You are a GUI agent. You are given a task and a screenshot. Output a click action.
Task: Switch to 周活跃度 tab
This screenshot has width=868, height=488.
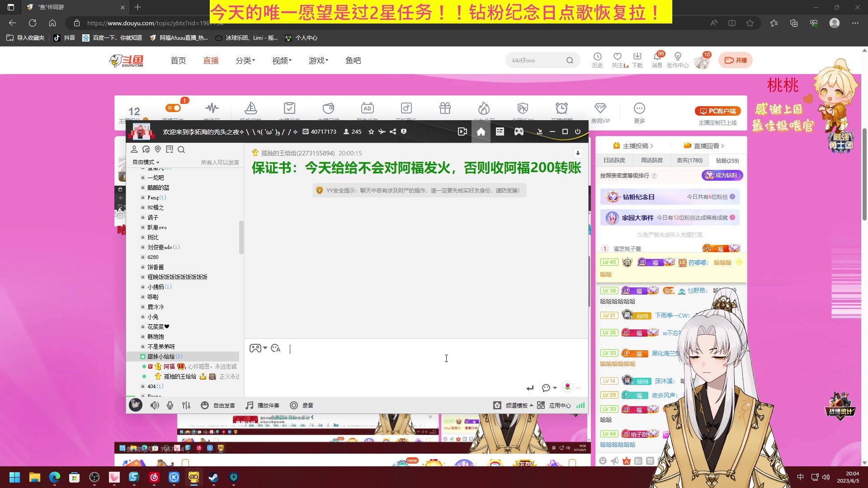(x=651, y=160)
